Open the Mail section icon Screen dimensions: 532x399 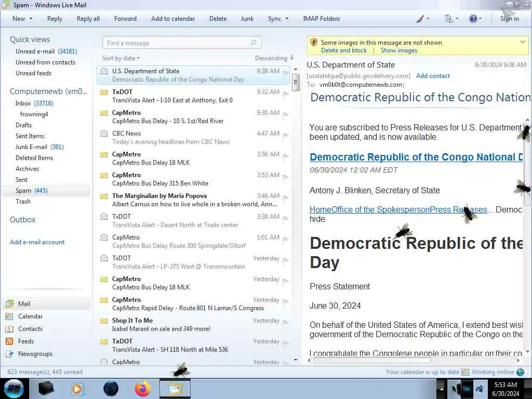coord(9,303)
